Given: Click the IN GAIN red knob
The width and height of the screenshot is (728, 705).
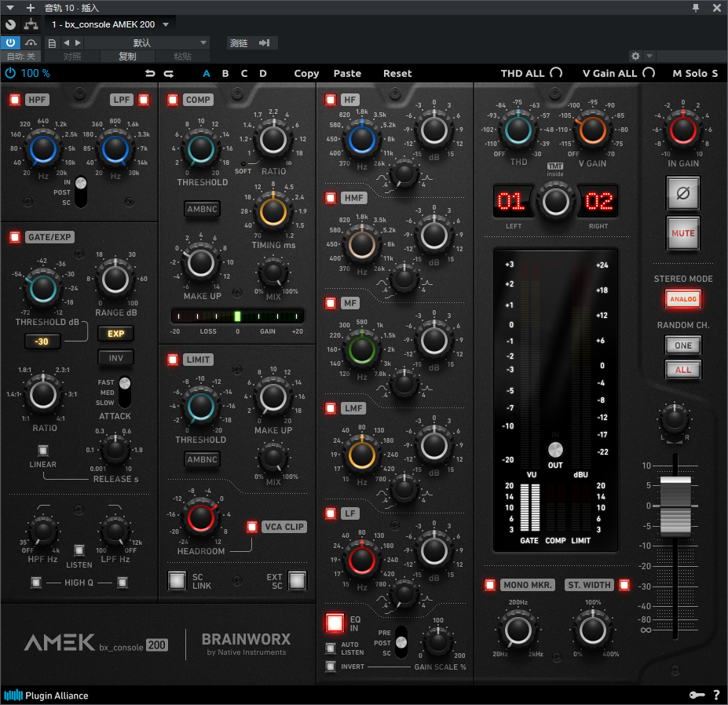Looking at the screenshot, I should [x=682, y=130].
